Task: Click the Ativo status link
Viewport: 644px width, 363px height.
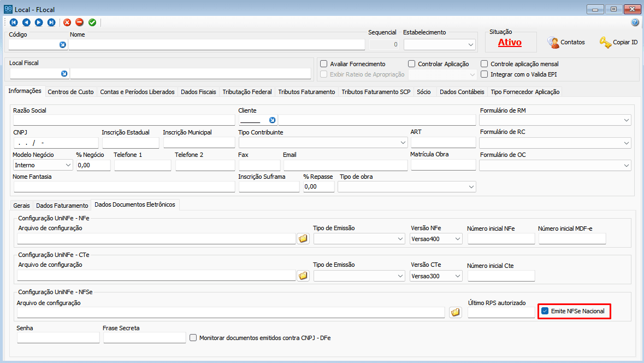Action: point(510,42)
